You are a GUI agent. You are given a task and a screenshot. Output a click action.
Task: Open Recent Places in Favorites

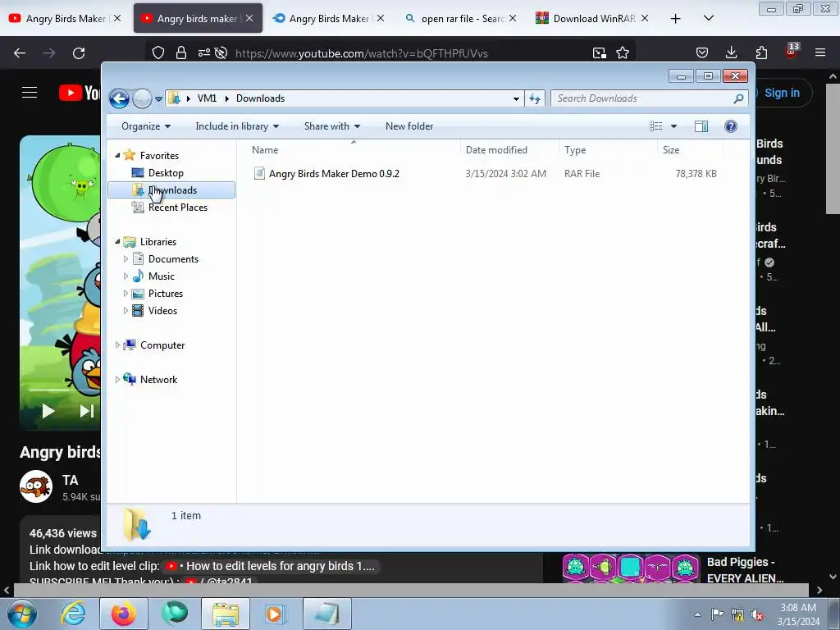click(177, 208)
